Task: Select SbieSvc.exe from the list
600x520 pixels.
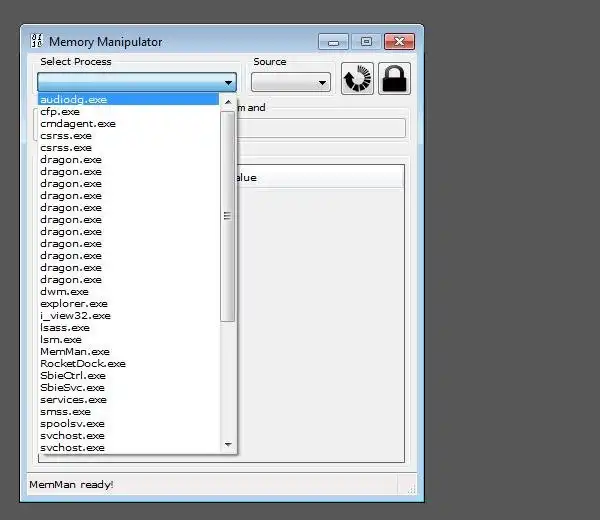Action: (128, 388)
